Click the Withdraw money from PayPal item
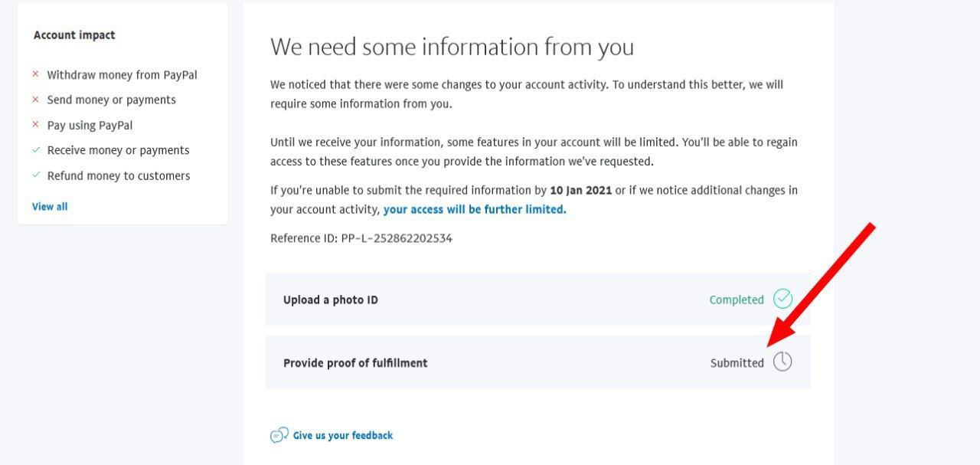Image resolution: width=980 pixels, height=465 pixels. (122, 75)
